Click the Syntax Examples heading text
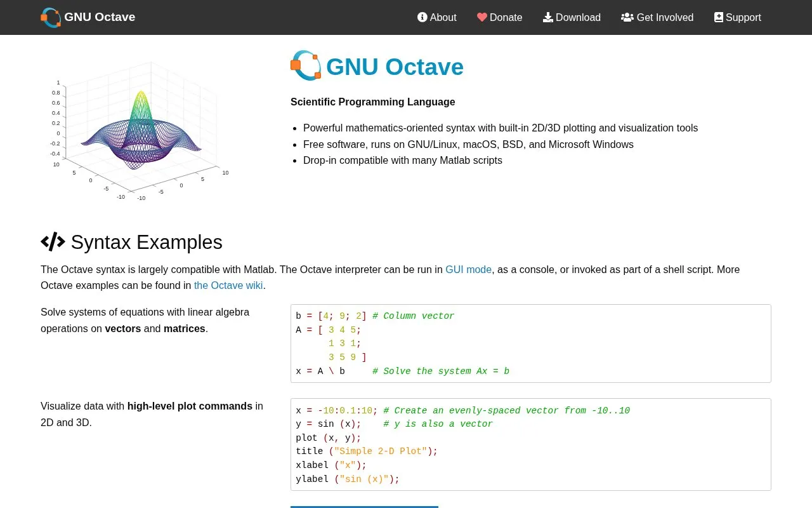Viewport: 812px width, 508px height. 147,242
